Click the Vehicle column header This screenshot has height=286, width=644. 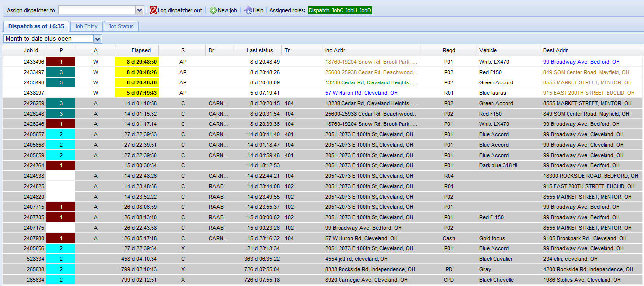(x=488, y=50)
